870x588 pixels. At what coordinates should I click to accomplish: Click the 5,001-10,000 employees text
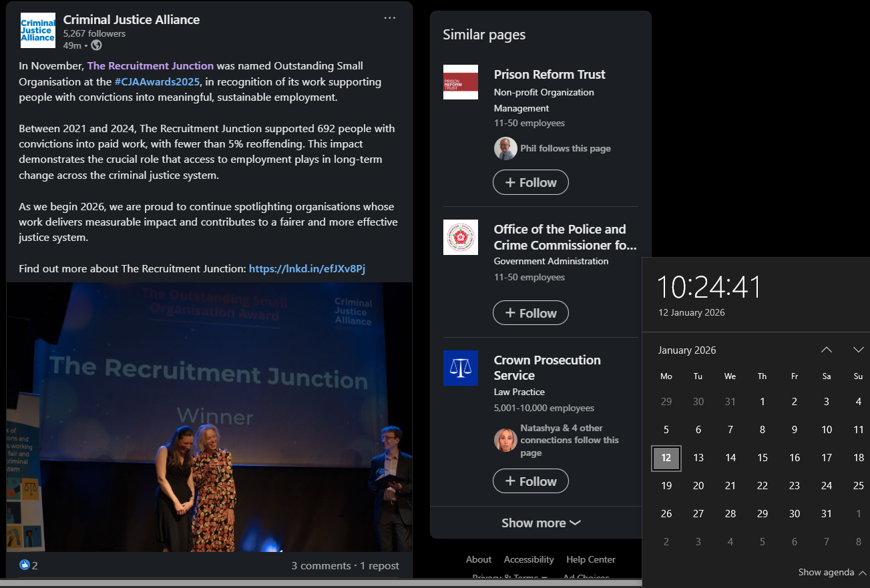(544, 408)
